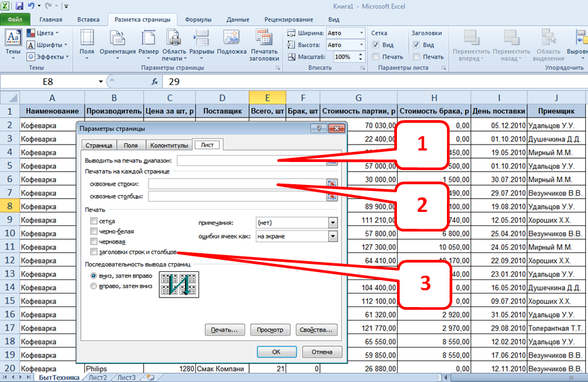Click the Отмена button in dialog
The image size is (588, 382).
(322, 352)
